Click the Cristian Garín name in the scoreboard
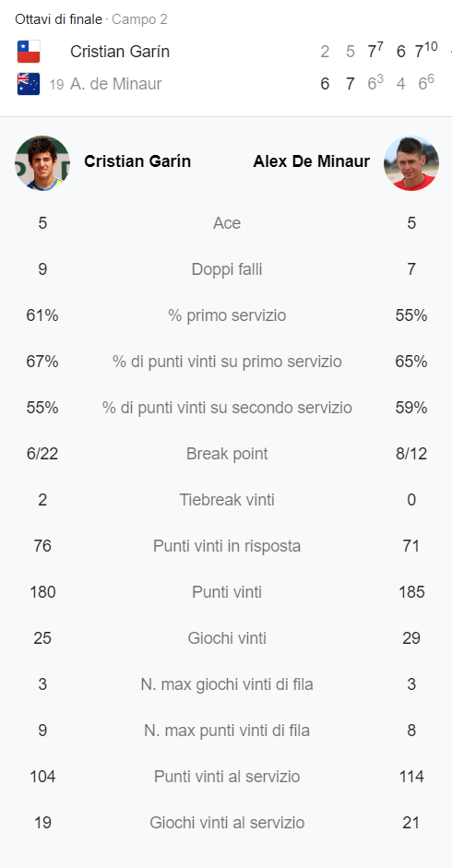Screen dimensions: 452x868 coord(120,52)
